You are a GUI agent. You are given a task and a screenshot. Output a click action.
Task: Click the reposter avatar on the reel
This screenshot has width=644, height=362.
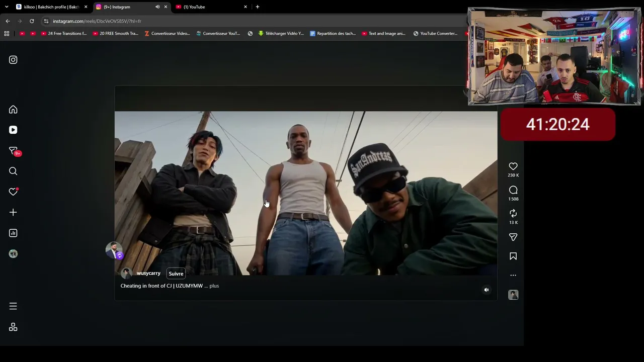[114, 250]
